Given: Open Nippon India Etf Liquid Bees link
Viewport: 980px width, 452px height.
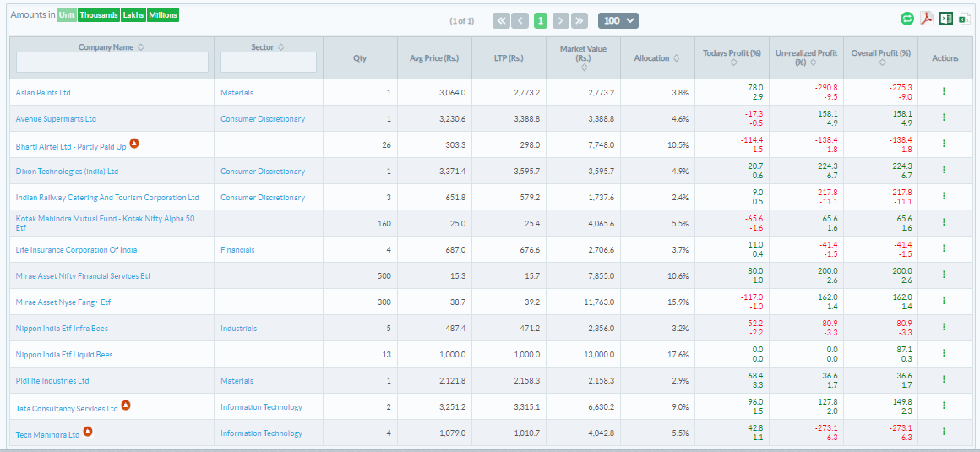Looking at the screenshot, I should (64, 355).
